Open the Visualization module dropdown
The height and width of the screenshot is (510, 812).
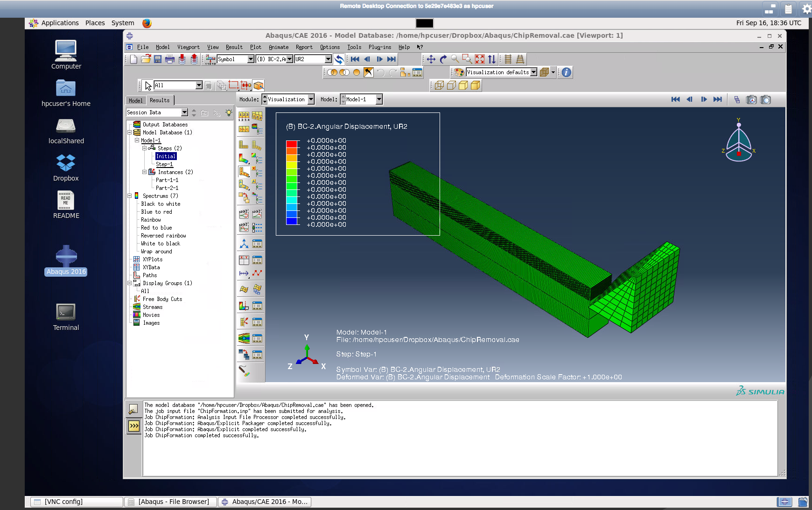click(x=311, y=99)
